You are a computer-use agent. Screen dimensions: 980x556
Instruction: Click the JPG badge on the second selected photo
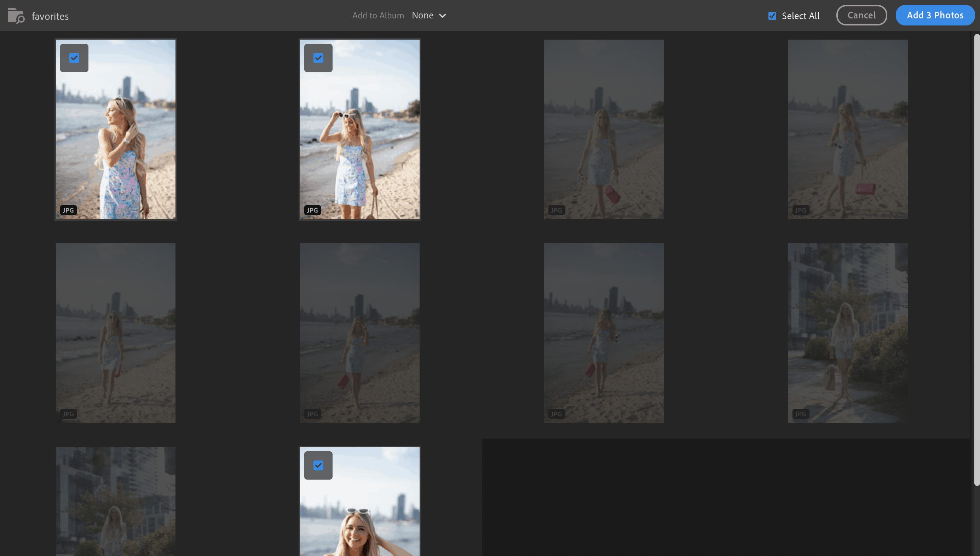[312, 210]
